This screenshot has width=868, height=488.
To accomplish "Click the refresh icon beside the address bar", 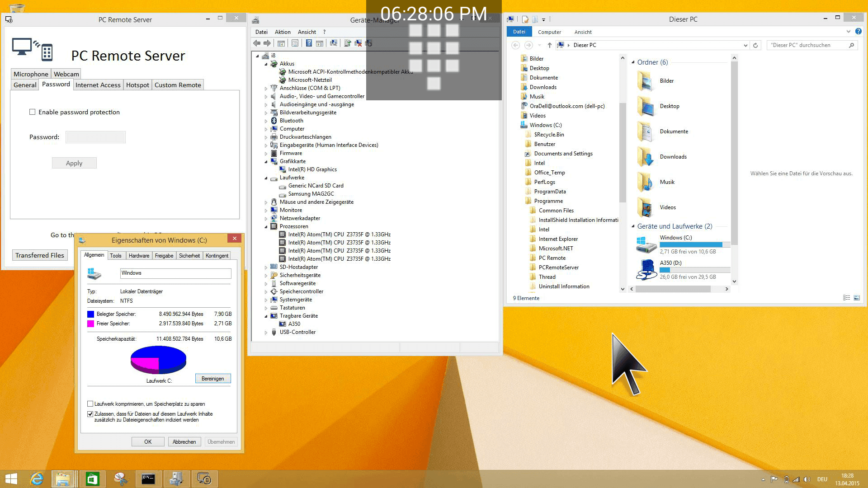I will [x=755, y=45].
